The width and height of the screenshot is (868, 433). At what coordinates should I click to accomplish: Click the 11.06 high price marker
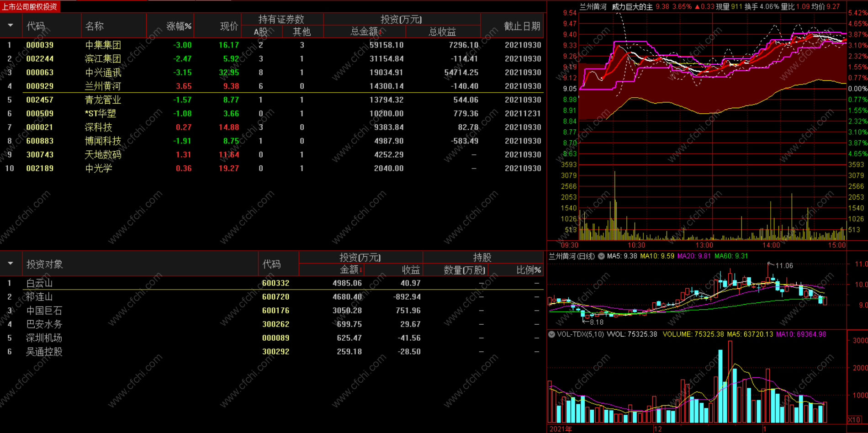784,265
